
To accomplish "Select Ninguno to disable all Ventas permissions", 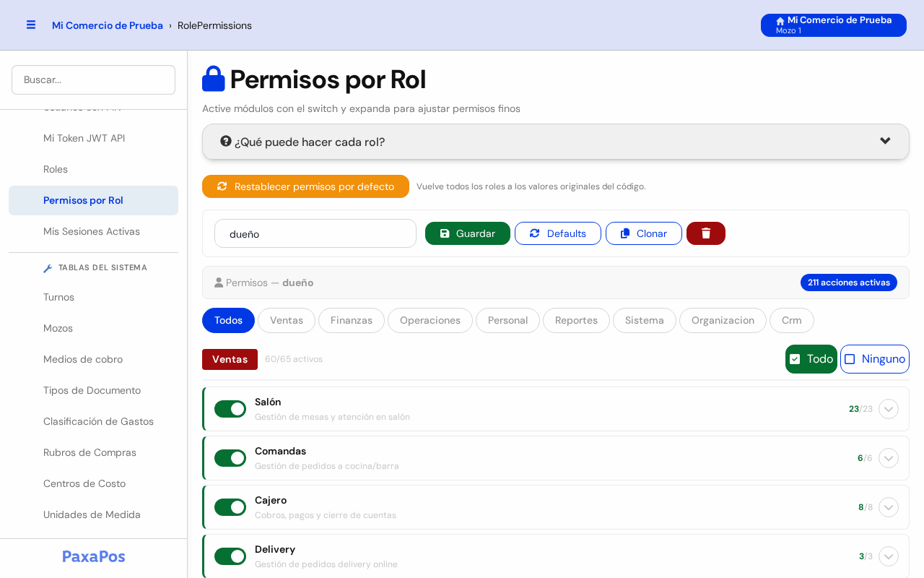I will coord(875,359).
